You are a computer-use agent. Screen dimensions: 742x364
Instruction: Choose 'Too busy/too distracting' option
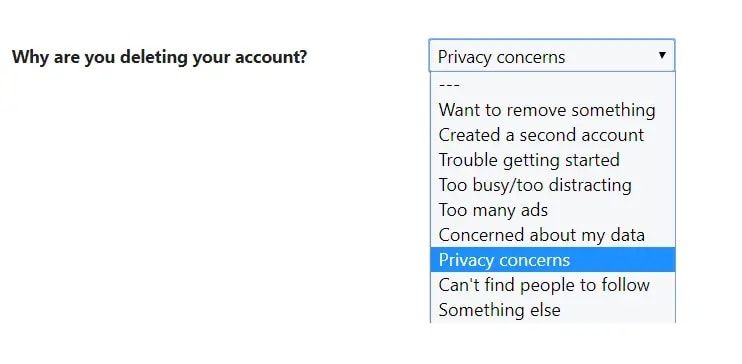point(553,185)
